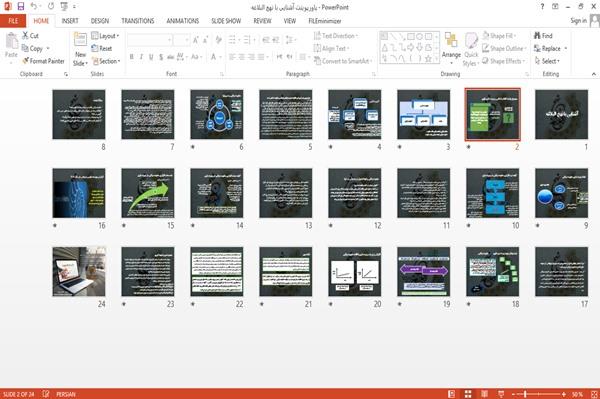Click the Undo arrow icon
This screenshot has height=399, width=600.
[34, 7]
